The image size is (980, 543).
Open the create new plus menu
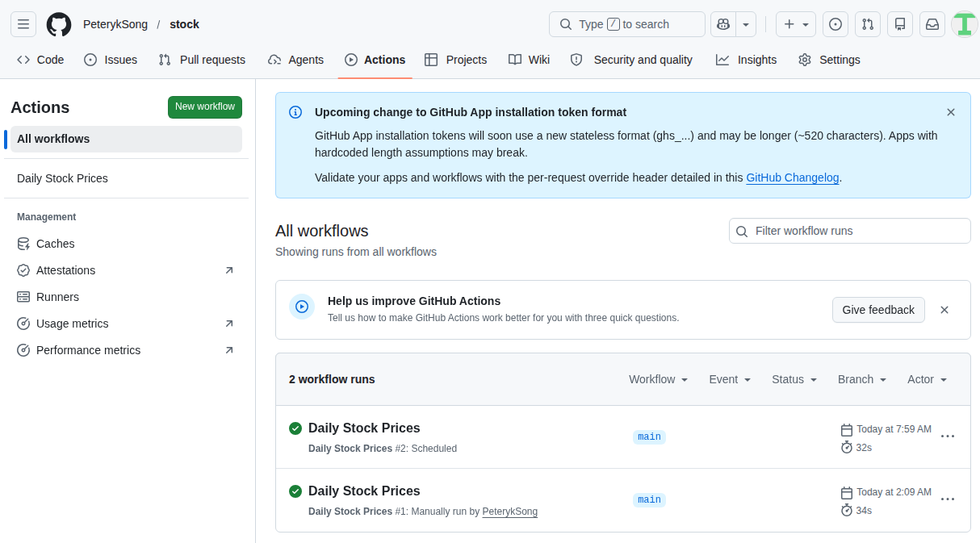point(796,24)
